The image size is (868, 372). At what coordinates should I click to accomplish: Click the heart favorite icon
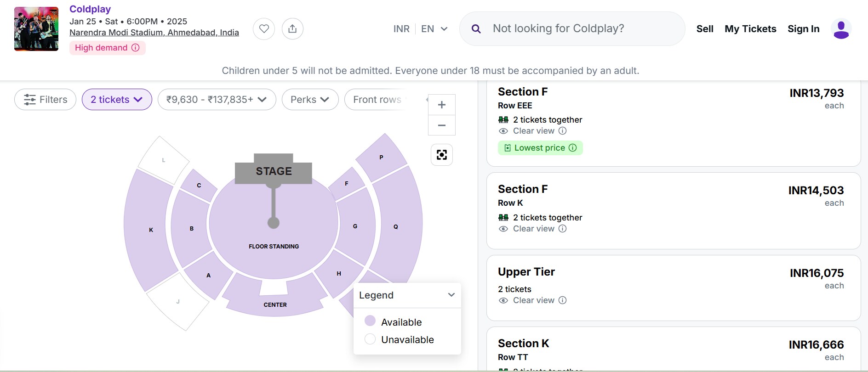click(x=264, y=29)
